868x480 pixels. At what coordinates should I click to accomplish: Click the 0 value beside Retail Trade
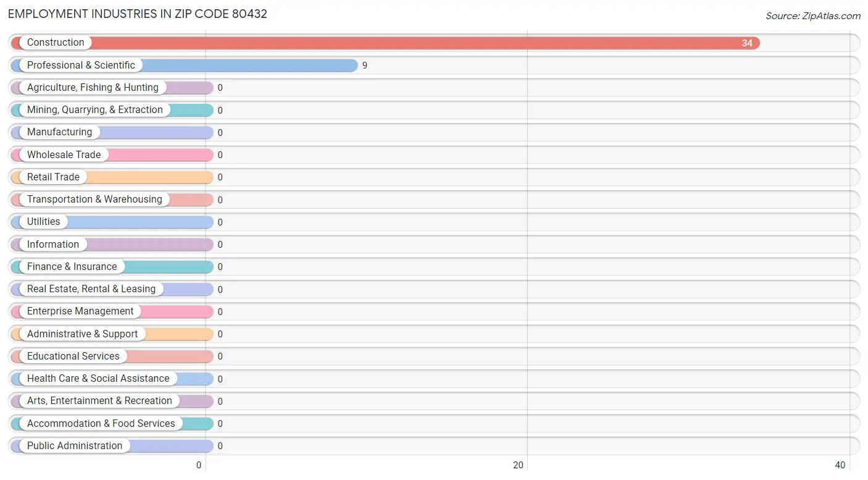click(220, 177)
